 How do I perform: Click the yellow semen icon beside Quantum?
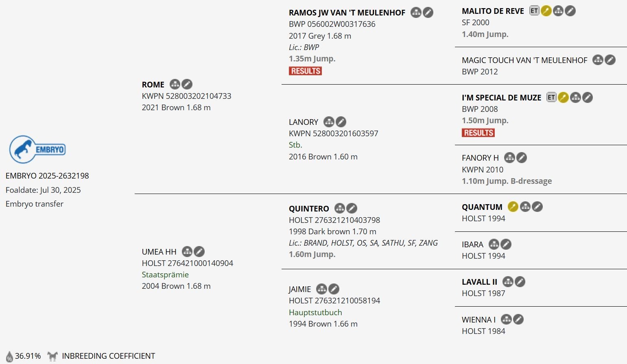point(513,207)
